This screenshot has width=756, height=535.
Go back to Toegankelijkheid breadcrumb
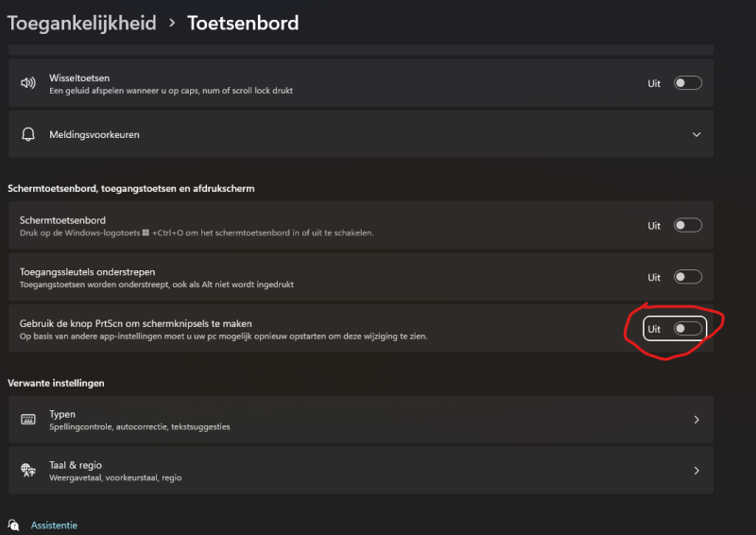(82, 23)
